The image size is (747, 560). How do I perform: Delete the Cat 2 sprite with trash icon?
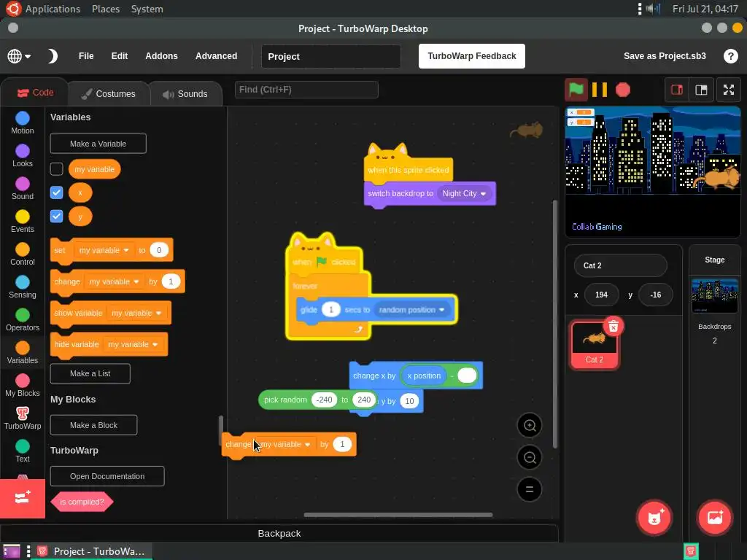pyautogui.click(x=613, y=326)
